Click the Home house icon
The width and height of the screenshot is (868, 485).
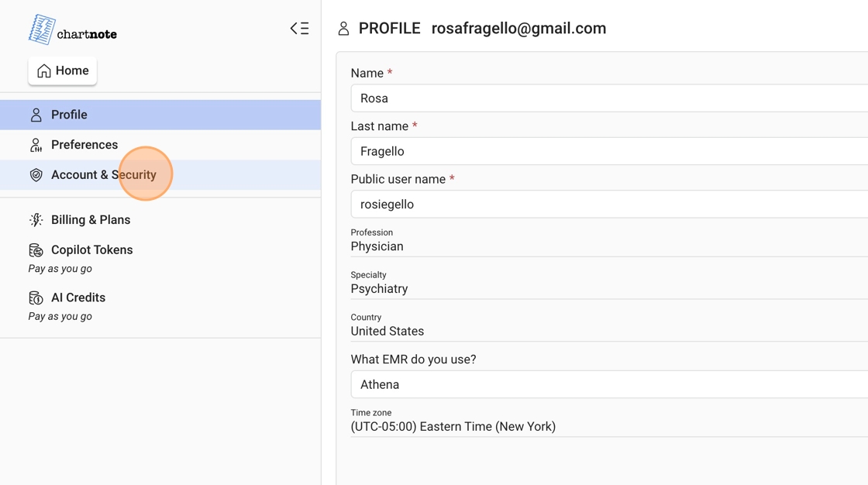point(44,71)
